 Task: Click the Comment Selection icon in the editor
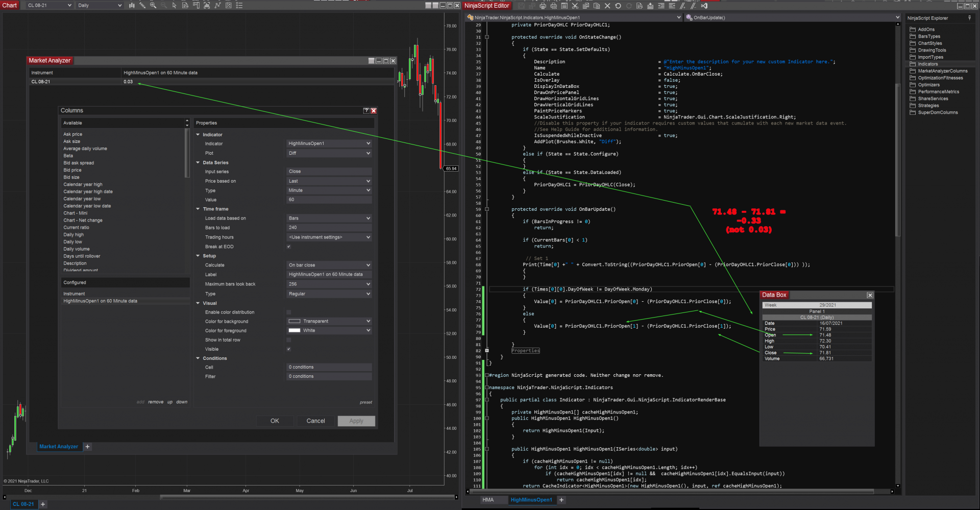(x=683, y=6)
